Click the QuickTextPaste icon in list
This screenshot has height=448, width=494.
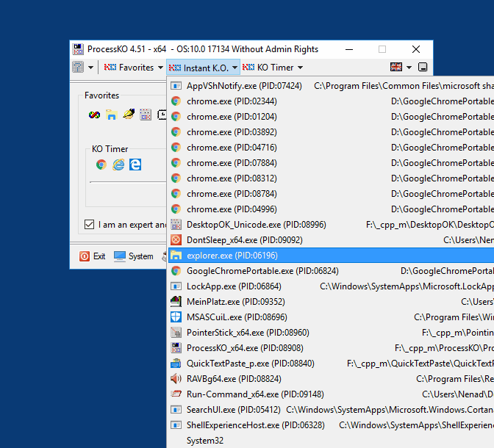(176, 364)
